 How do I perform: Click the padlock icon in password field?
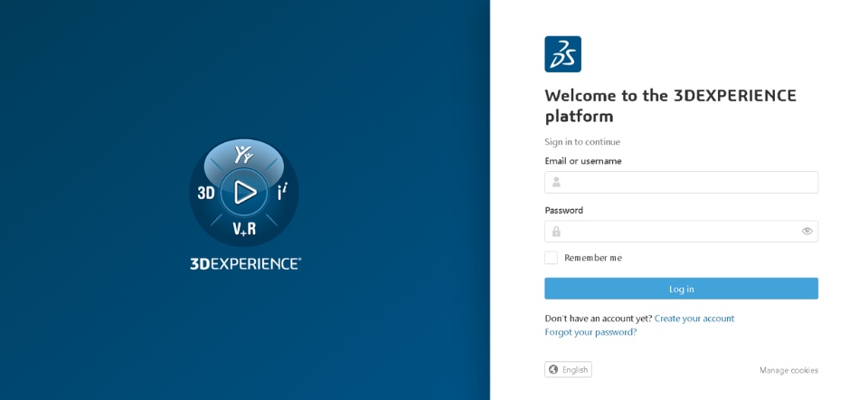[556, 232]
